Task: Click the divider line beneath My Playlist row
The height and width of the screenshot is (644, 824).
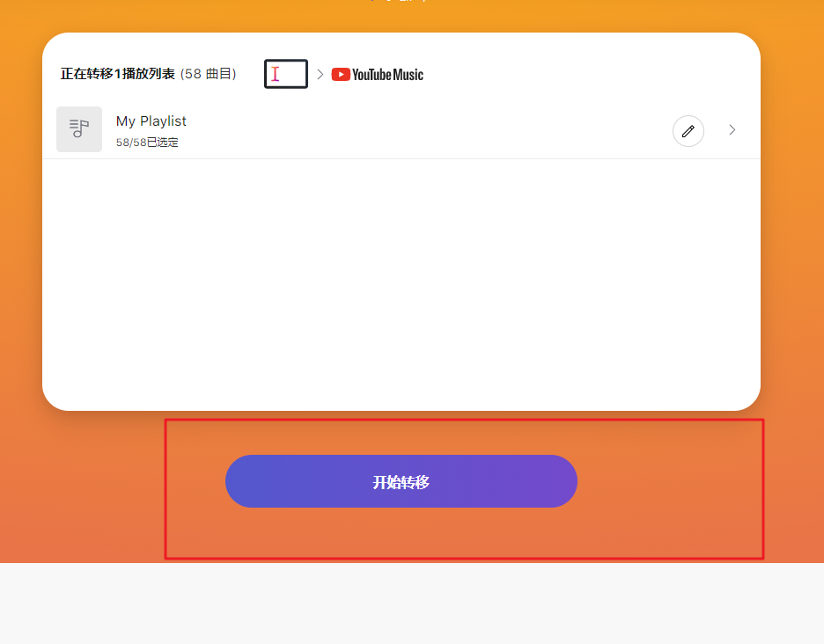Action: click(401, 158)
